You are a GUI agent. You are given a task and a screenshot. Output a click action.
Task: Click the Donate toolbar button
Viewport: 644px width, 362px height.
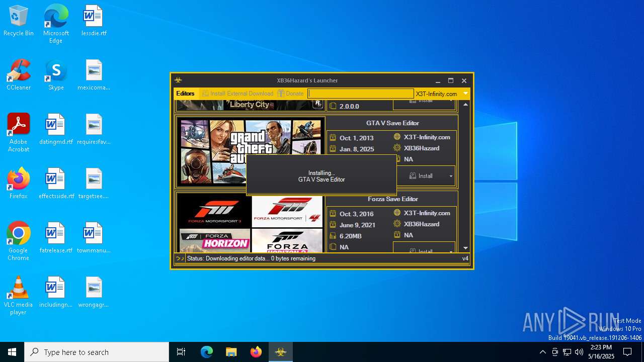point(291,94)
